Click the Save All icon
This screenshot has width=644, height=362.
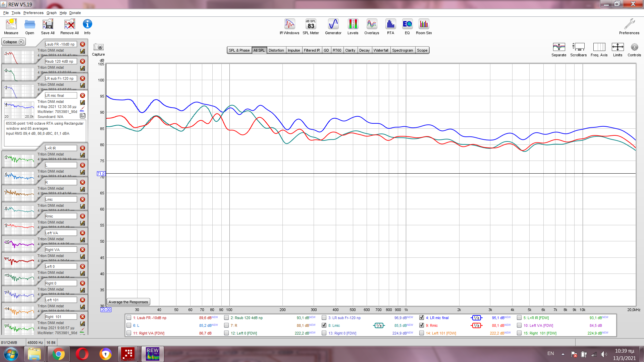click(x=48, y=26)
